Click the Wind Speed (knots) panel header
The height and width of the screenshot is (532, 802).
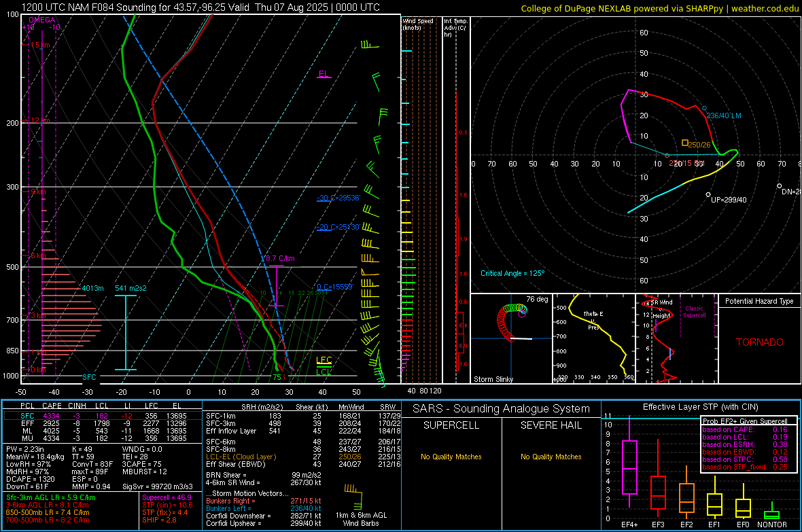pos(418,24)
